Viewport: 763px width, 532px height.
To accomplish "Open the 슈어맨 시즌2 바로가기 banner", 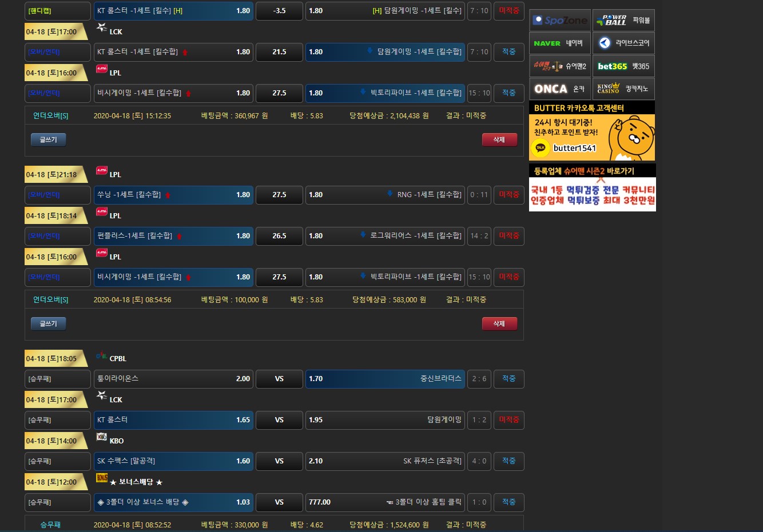I will pyautogui.click(x=591, y=188).
